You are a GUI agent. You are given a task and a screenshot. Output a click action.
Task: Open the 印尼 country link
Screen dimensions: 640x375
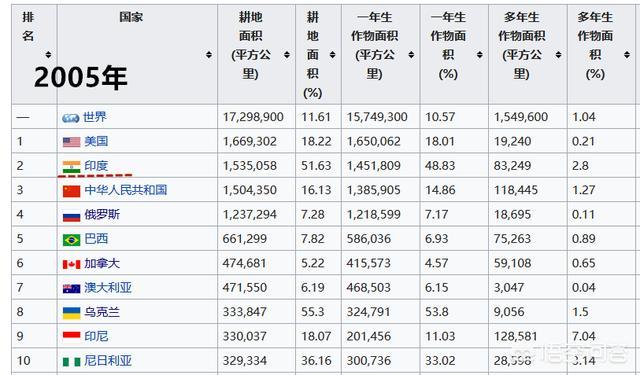96,336
